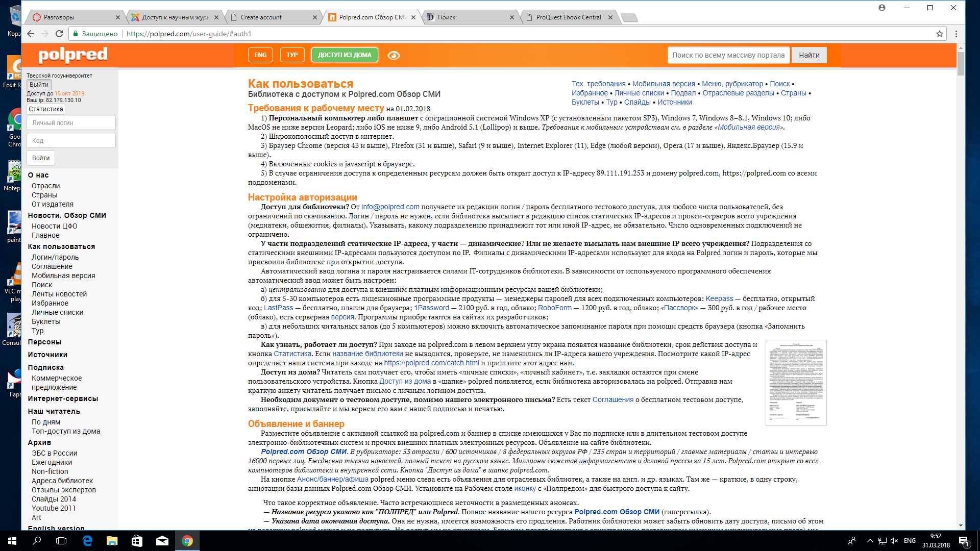Go back with the browser back arrow
This screenshot has height=551, width=980.
point(31,34)
